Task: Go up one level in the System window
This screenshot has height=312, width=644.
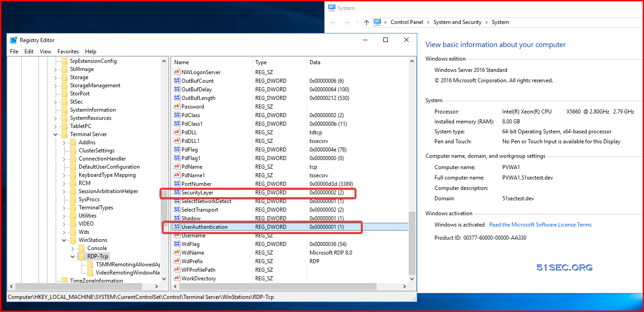Action: (367, 22)
